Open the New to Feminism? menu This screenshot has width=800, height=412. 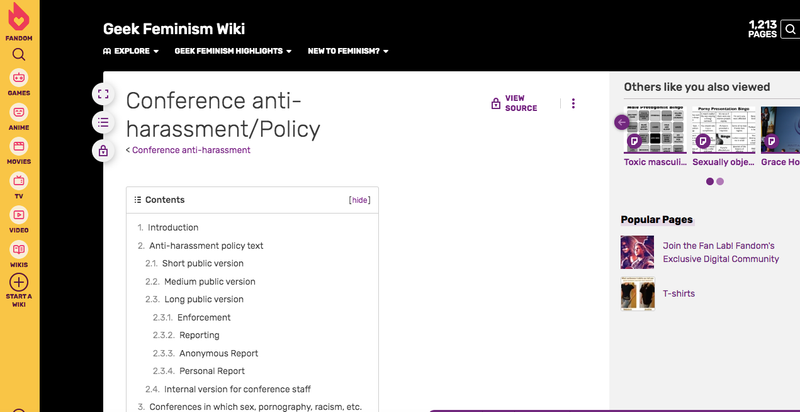(x=348, y=51)
